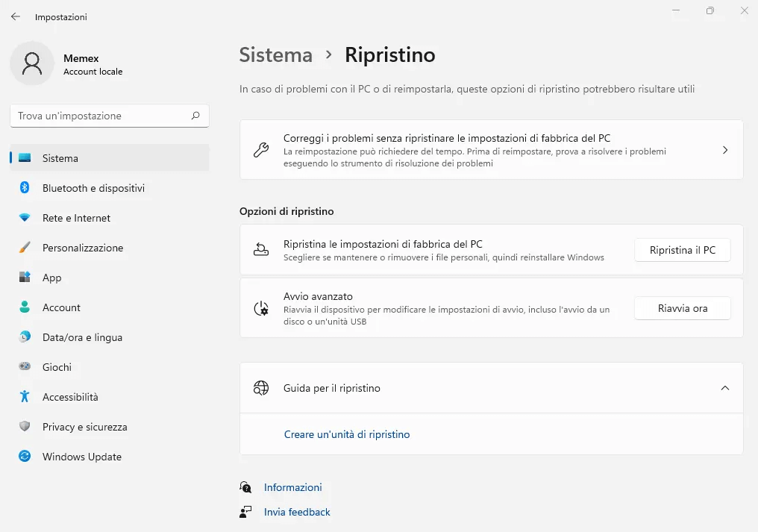Collapse the Guida per il ripristino section
This screenshot has width=758, height=532.
724,388
